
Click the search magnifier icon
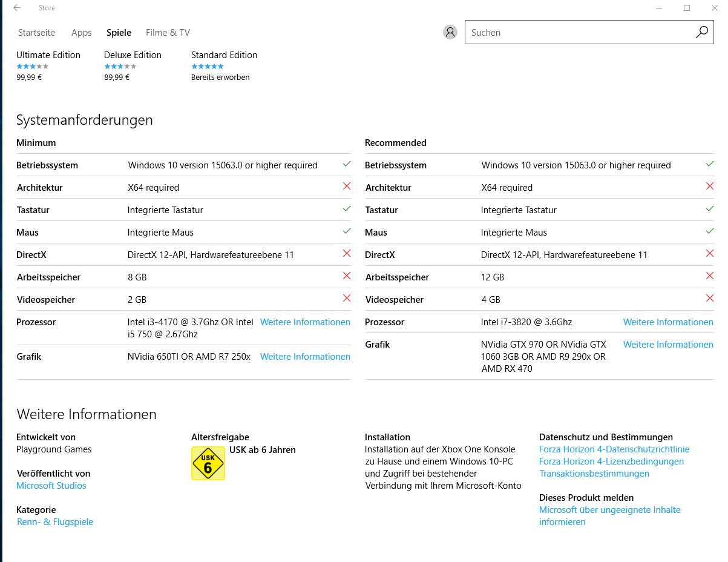click(701, 32)
